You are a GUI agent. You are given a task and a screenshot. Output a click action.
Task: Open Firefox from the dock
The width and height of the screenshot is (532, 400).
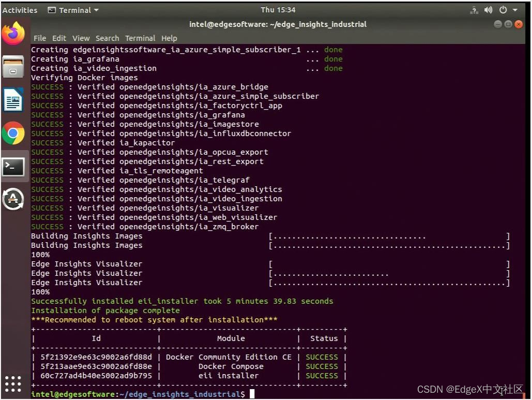(13, 33)
